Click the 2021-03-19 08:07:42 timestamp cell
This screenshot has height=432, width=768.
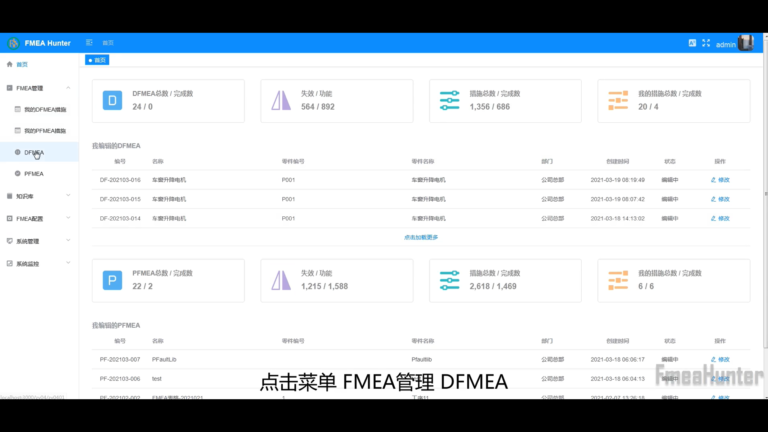[x=618, y=199]
